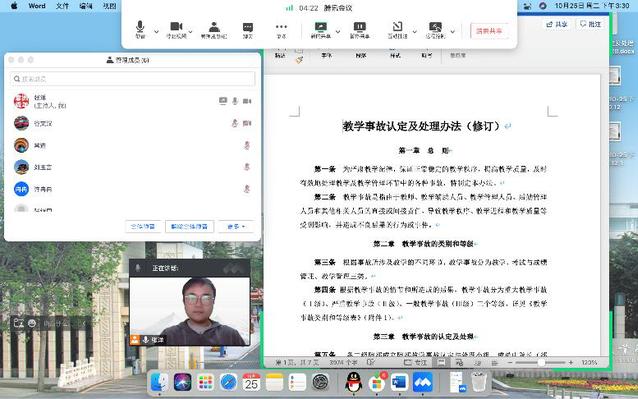Viewport: 638px width, 399px height.
Task: Launch Safari from the Dock
Action: click(228, 382)
